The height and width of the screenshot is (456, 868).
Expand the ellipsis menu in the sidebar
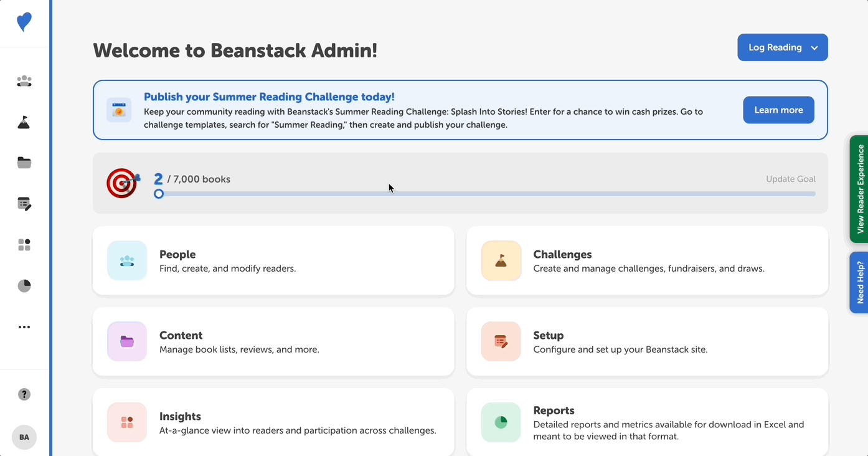coord(24,326)
